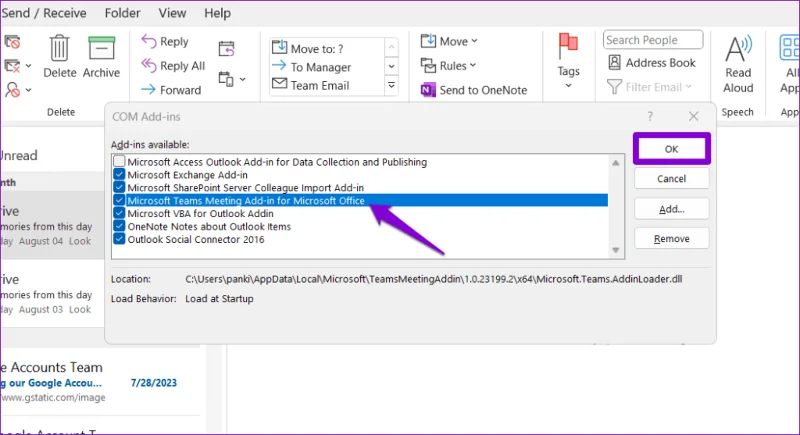
Task: Expand the Clean Up dropdown arrow
Action: [28, 66]
